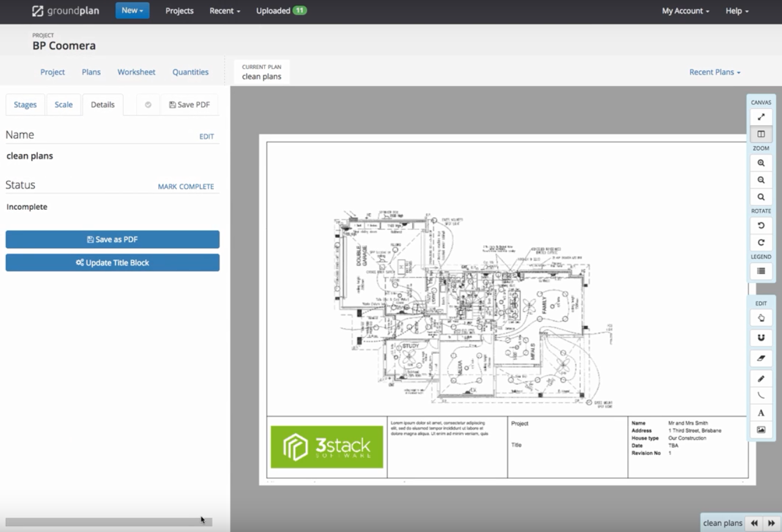Toggle the legend list display
The image size is (782, 532).
pos(761,271)
